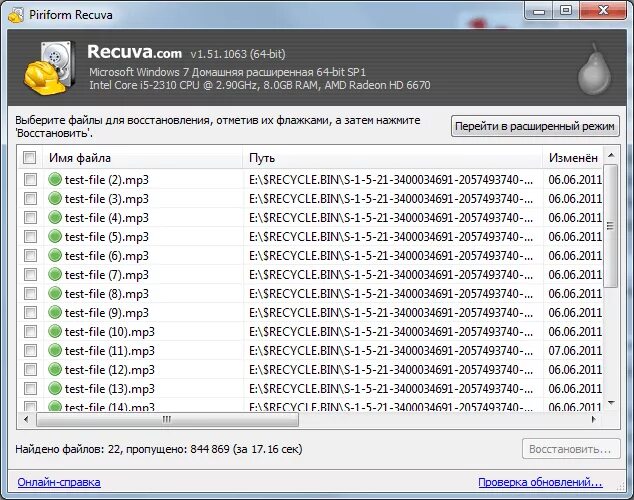Click green status dot of test-file (3).mp3
The height and width of the screenshot is (500, 634).
click(x=55, y=198)
